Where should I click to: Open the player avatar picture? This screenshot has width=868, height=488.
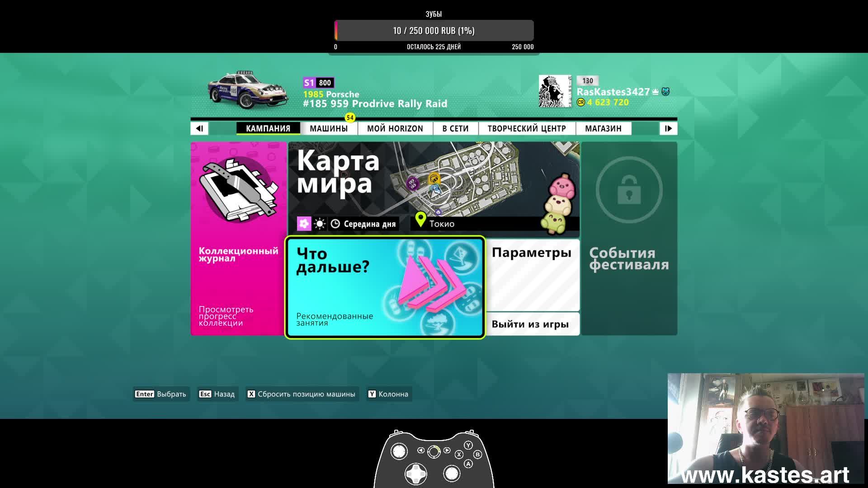click(x=555, y=91)
